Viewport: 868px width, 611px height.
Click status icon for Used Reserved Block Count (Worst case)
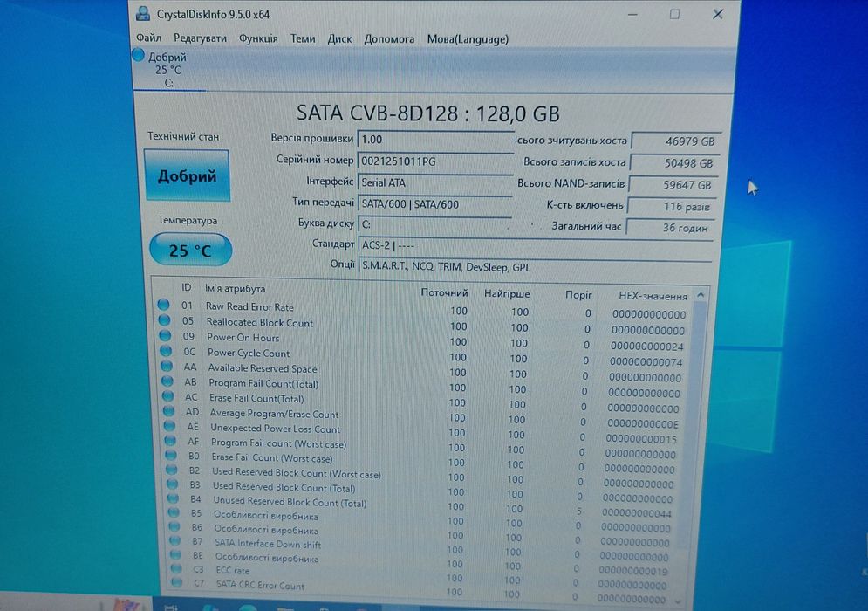tap(172, 470)
